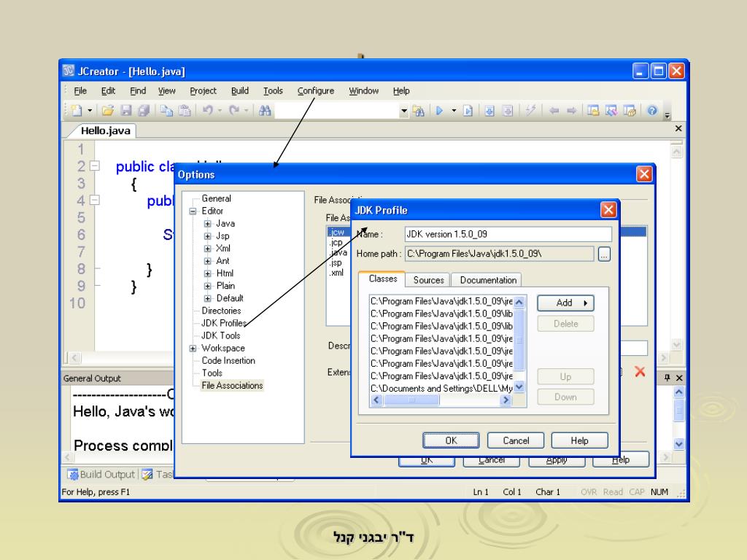Screen dimensions: 747x560
Task: Click the Paste toolbar icon
Action: tap(185, 111)
